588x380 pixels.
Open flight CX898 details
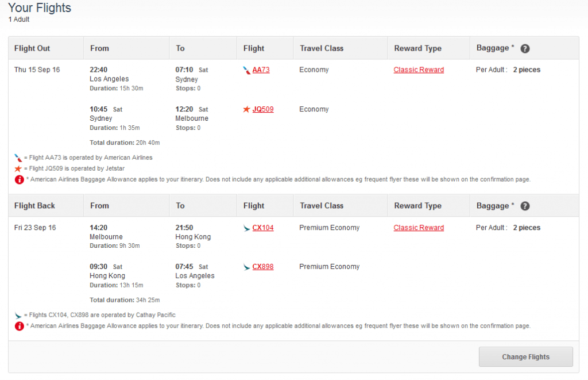coord(262,267)
